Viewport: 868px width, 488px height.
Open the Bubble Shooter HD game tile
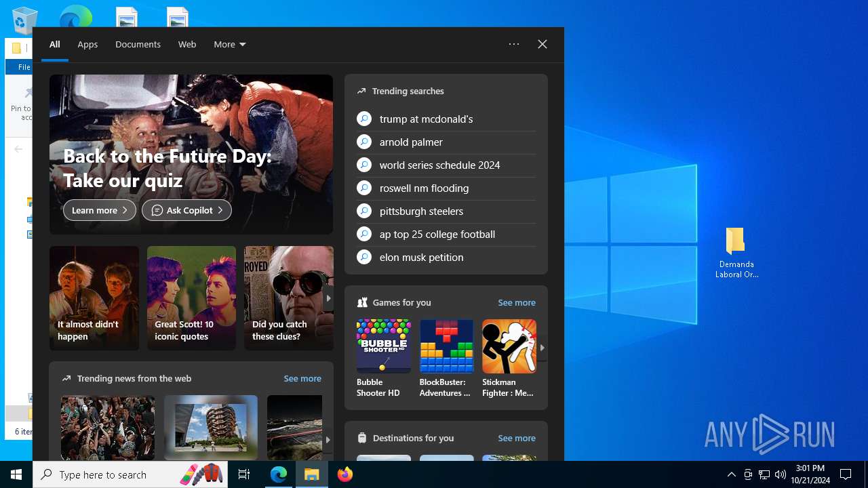(x=384, y=359)
